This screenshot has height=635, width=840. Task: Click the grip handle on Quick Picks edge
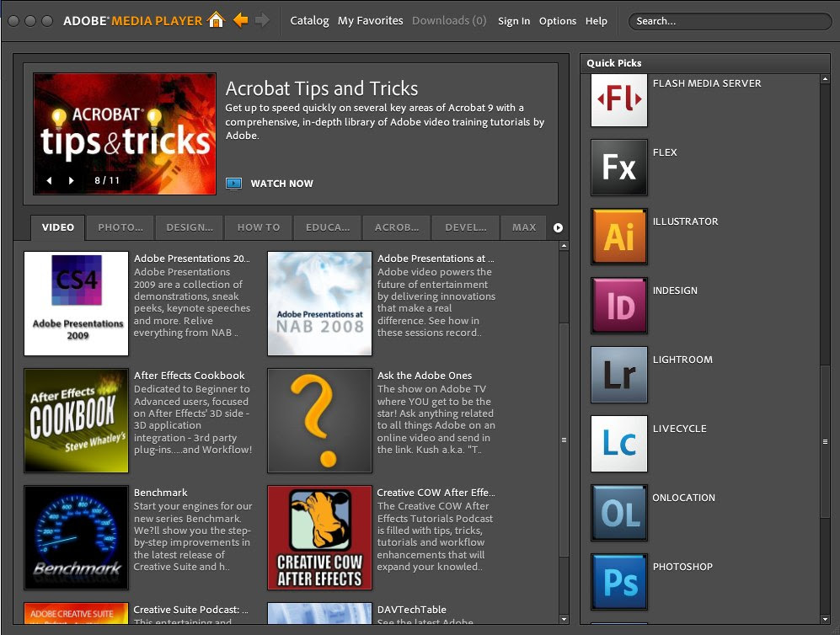825,441
